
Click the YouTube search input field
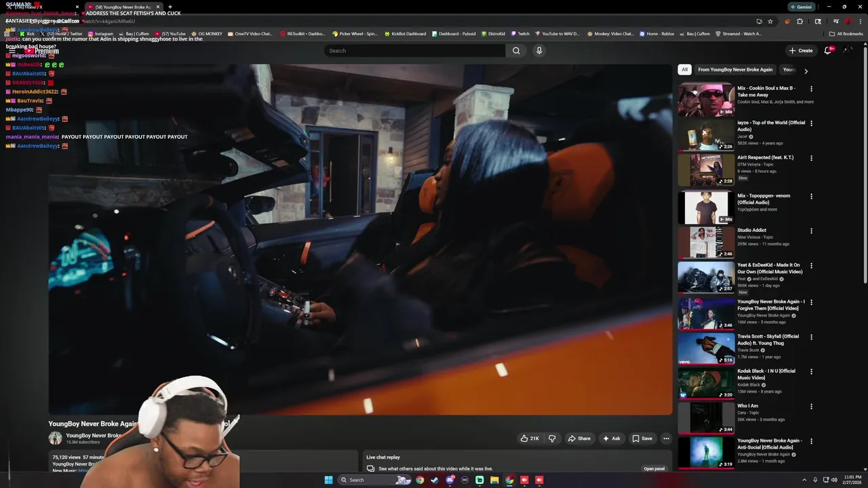click(x=415, y=50)
